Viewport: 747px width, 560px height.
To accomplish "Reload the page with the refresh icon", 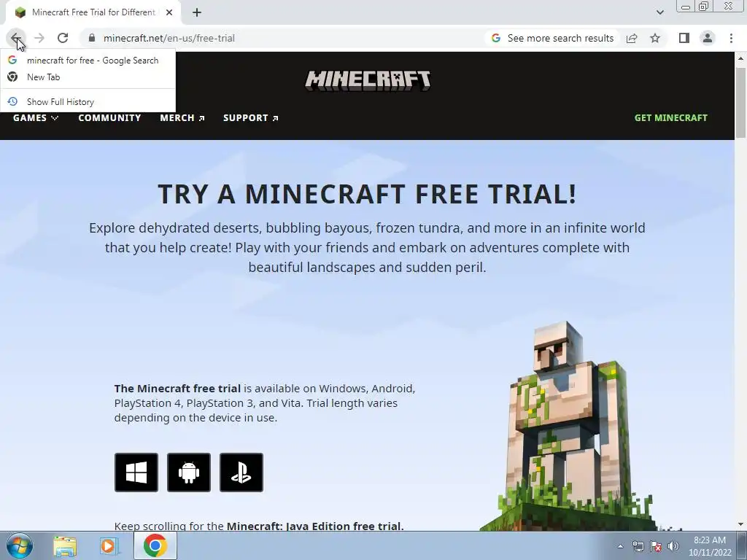I will pyautogui.click(x=63, y=38).
